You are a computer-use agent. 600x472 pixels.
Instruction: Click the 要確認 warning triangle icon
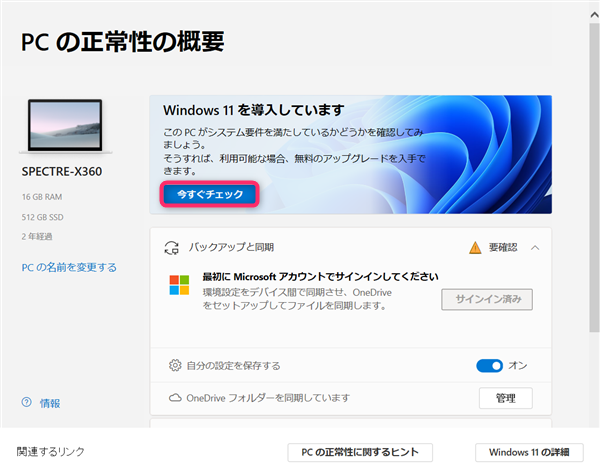click(475, 248)
